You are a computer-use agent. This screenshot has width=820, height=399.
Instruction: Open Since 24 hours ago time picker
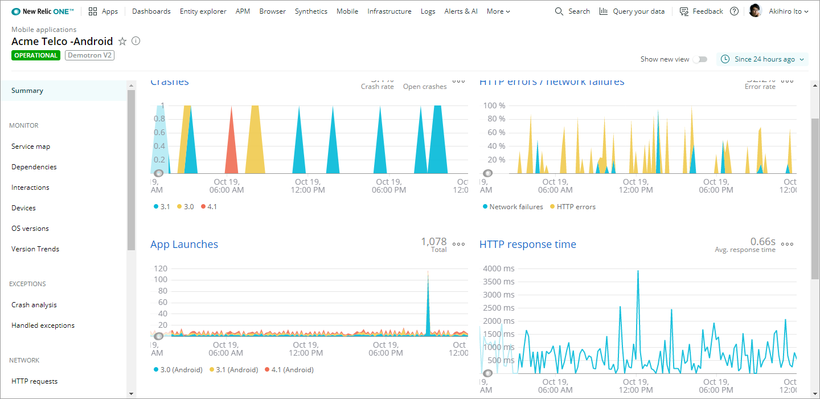pos(762,59)
